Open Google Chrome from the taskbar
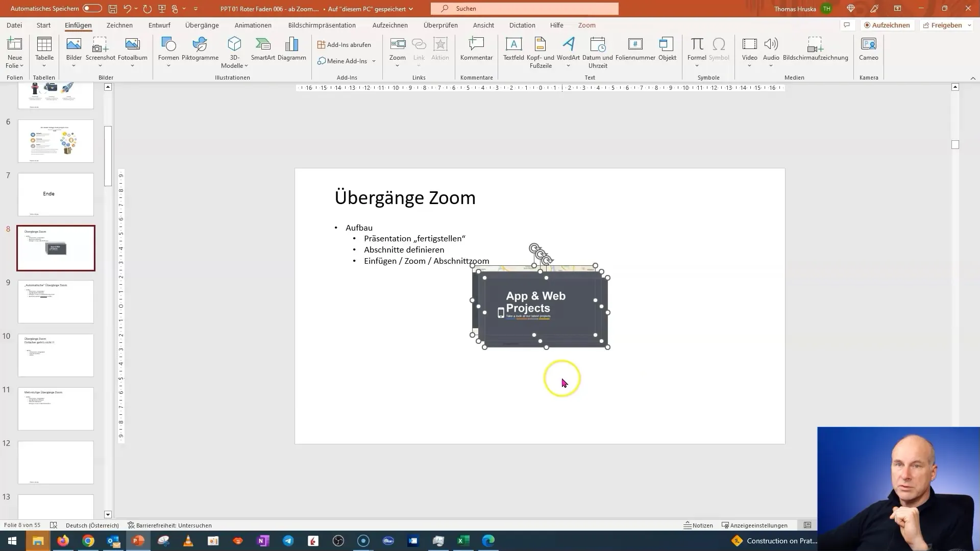 88,541
